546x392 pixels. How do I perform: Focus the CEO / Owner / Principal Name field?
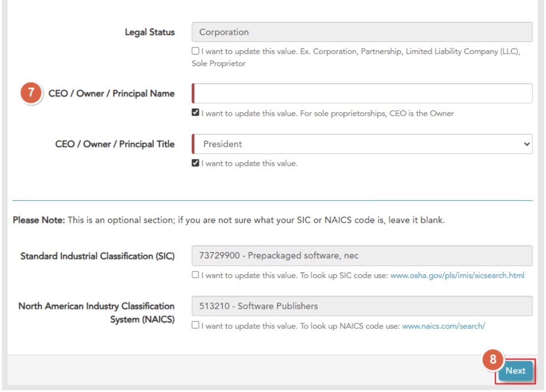click(x=362, y=93)
